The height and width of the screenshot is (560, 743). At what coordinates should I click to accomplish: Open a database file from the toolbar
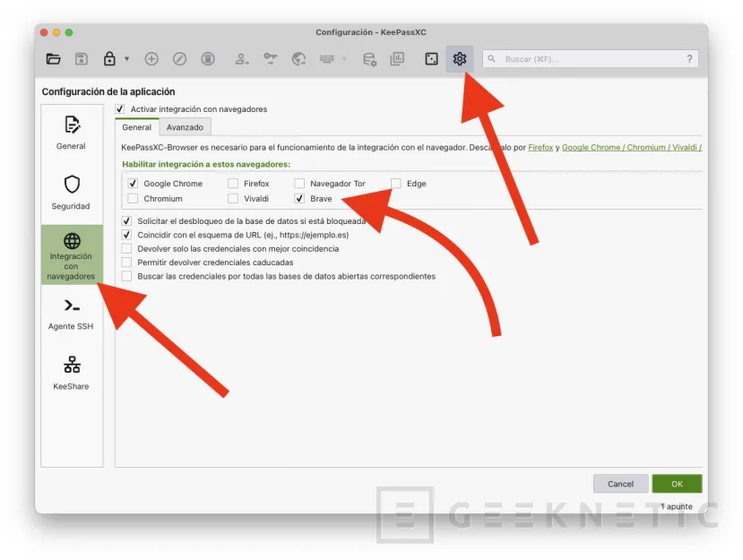click(x=54, y=59)
